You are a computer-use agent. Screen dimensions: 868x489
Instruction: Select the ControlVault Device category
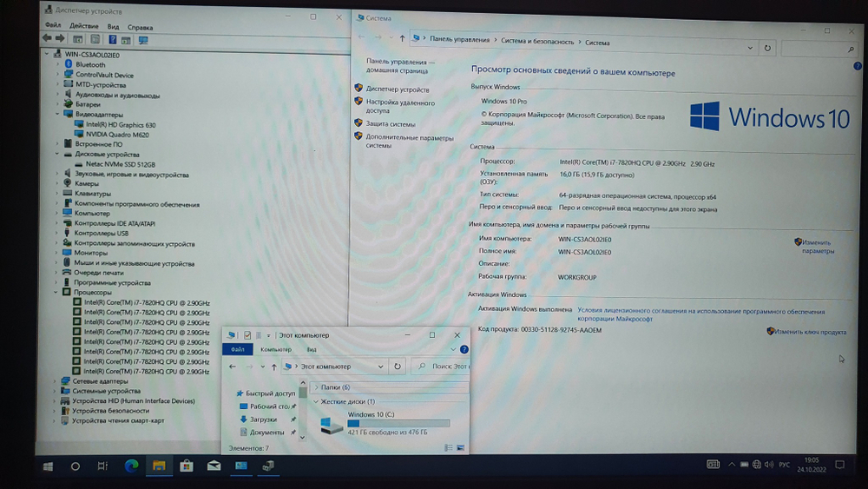(105, 75)
